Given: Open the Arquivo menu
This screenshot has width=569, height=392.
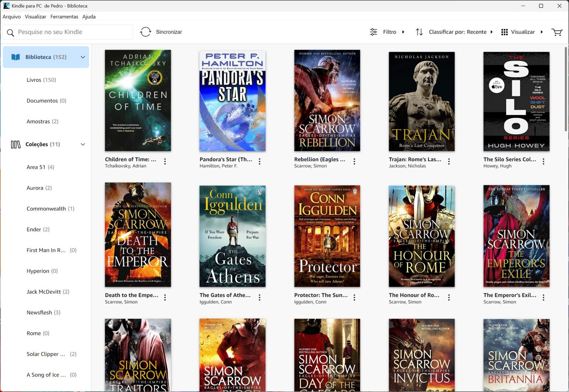Looking at the screenshot, I should 11,17.
